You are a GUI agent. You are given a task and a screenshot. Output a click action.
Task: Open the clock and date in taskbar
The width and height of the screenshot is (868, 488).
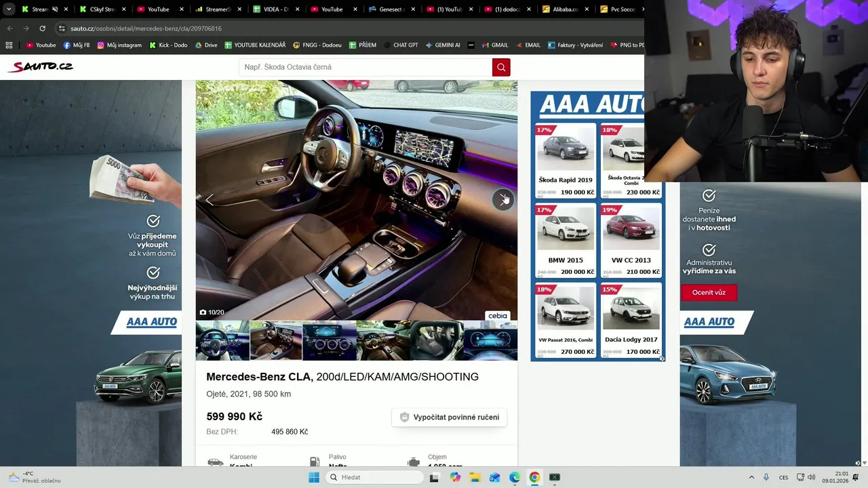click(x=835, y=477)
